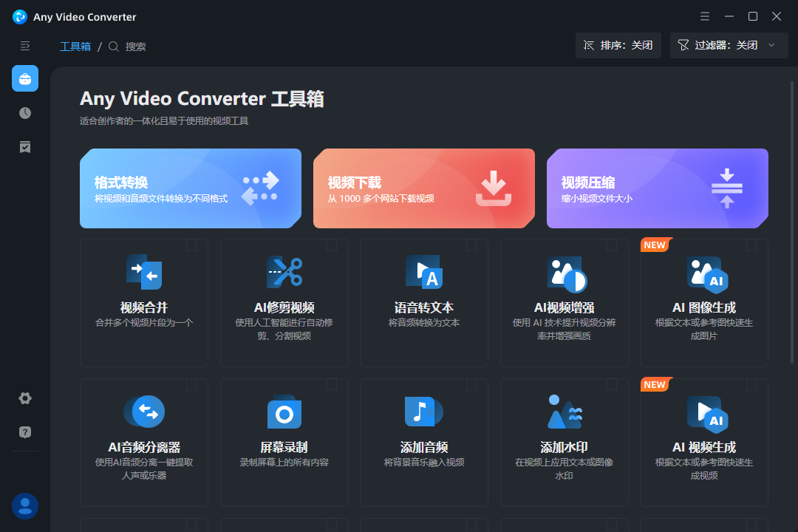
Task: Click the AI视频增强 icon
Action: 567,275
